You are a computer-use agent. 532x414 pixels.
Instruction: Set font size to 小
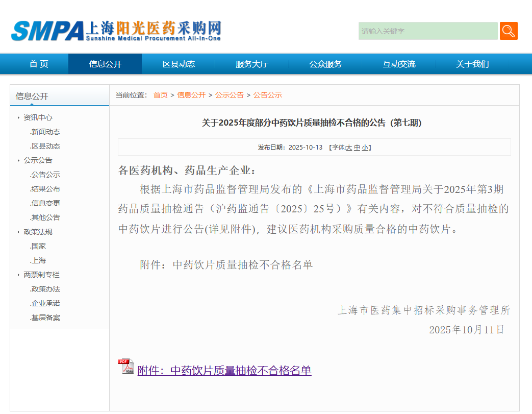[365, 148]
